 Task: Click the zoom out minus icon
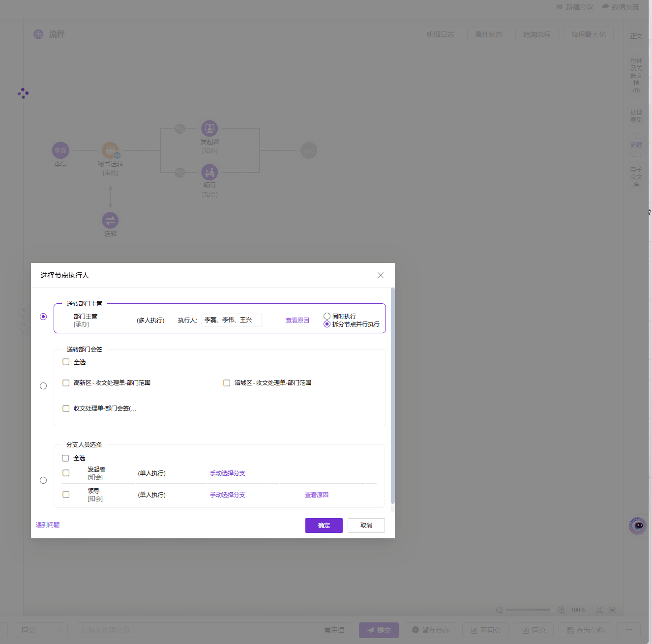(x=500, y=610)
